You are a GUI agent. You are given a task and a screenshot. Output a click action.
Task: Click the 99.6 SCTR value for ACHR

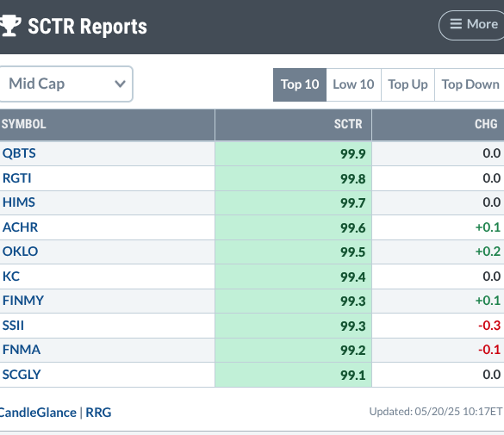[x=353, y=227]
